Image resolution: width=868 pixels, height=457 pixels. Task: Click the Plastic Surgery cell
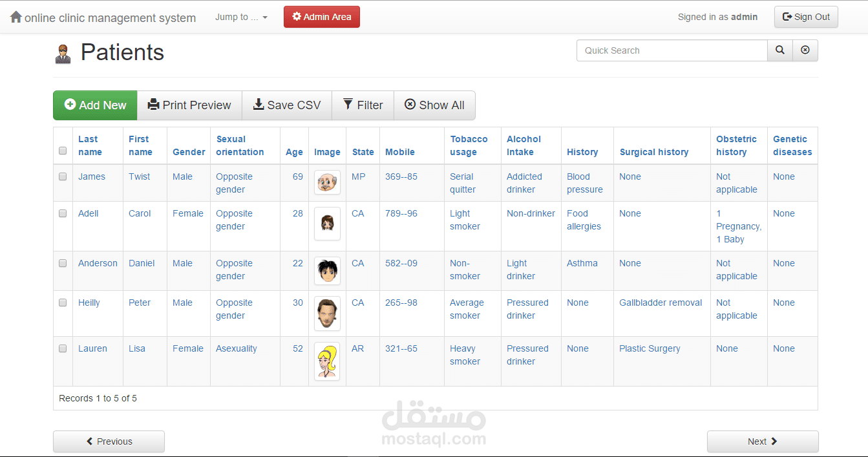pyautogui.click(x=650, y=348)
